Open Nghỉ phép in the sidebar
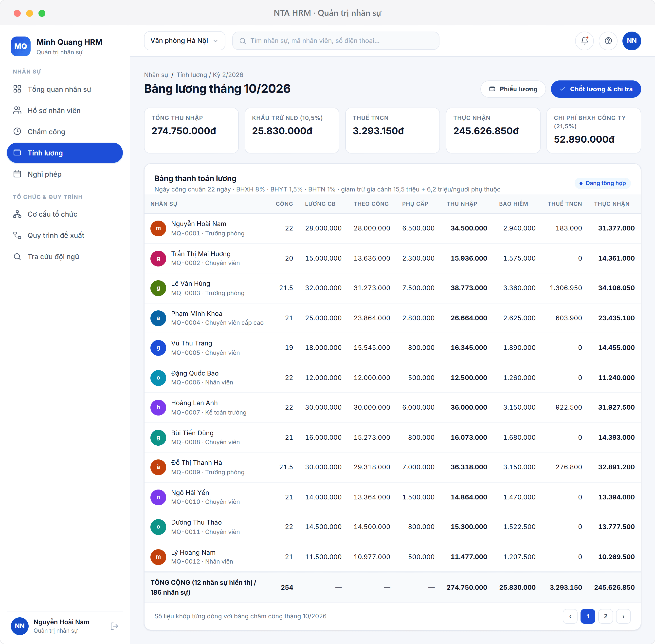This screenshot has height=644, width=655. click(x=65, y=174)
